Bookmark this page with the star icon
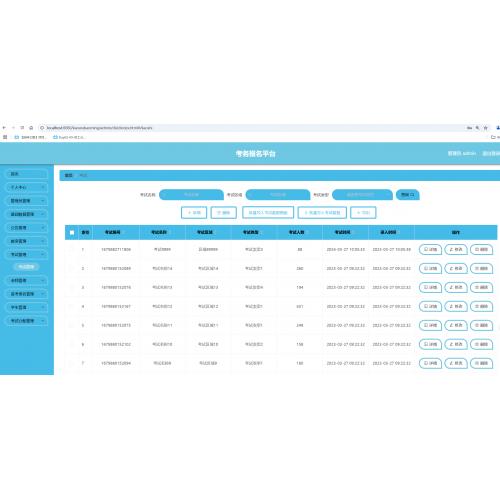500x500 pixels. [x=486, y=128]
